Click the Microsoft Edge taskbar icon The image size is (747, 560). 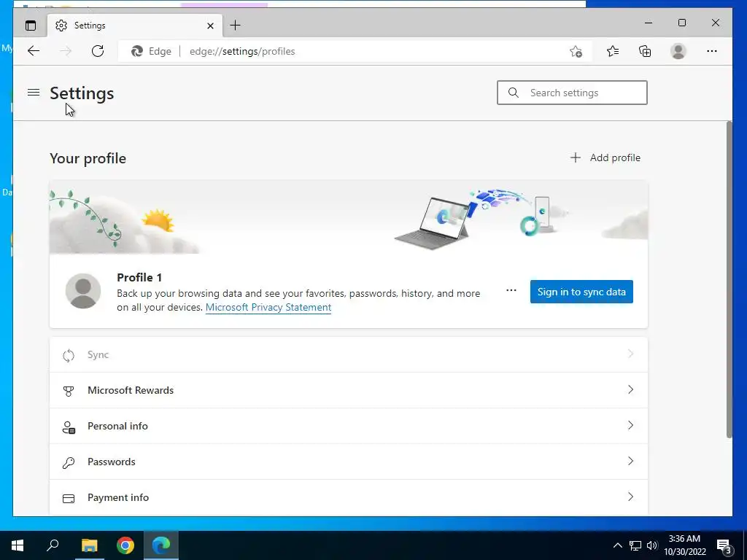pos(161,545)
